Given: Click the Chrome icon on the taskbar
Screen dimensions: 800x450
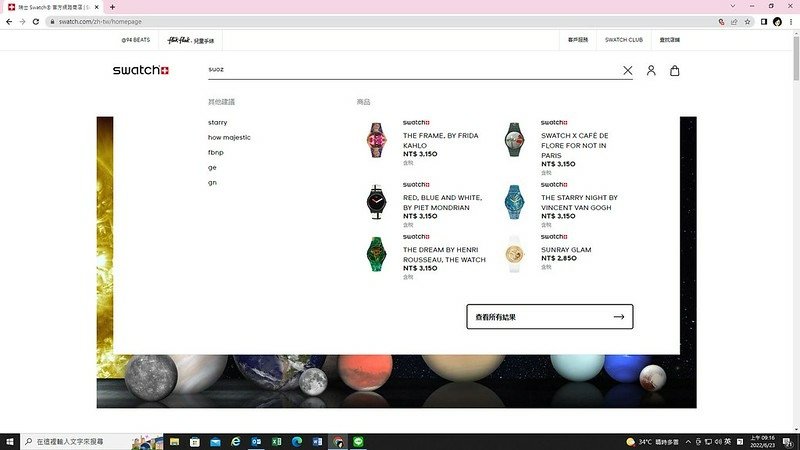Looking at the screenshot, I should tap(338, 442).
